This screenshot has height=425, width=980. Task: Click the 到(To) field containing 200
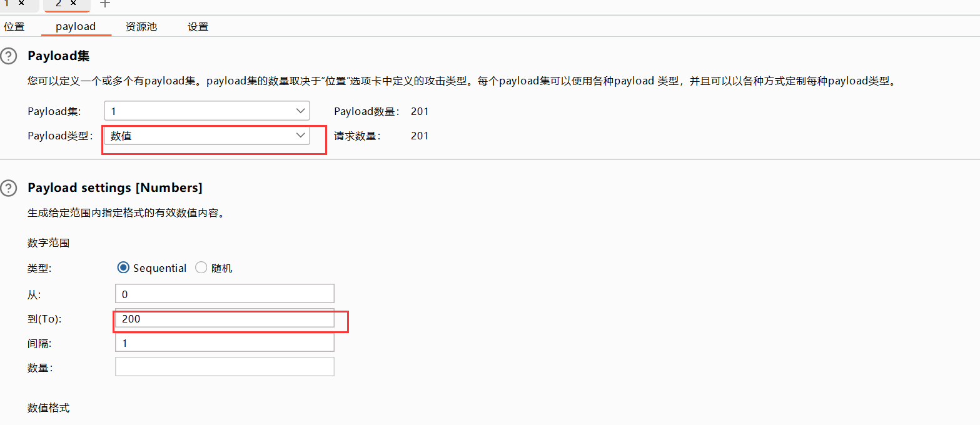tap(225, 319)
